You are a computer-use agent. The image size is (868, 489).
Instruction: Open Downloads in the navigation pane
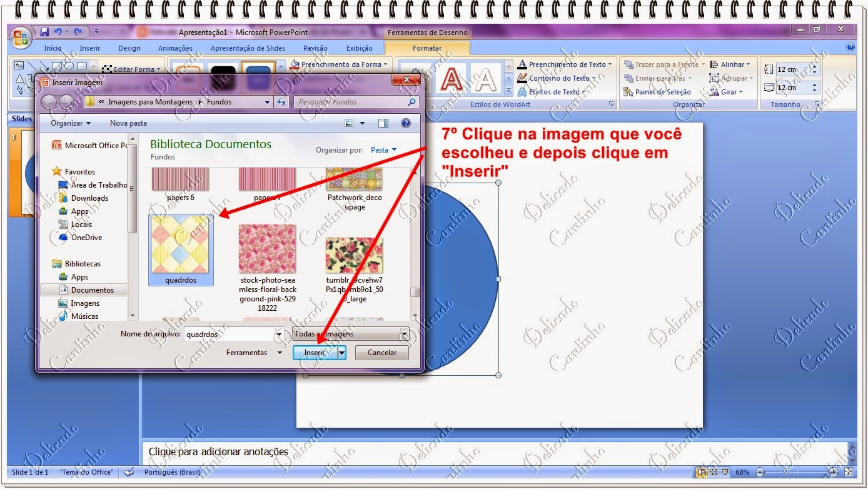point(84,198)
